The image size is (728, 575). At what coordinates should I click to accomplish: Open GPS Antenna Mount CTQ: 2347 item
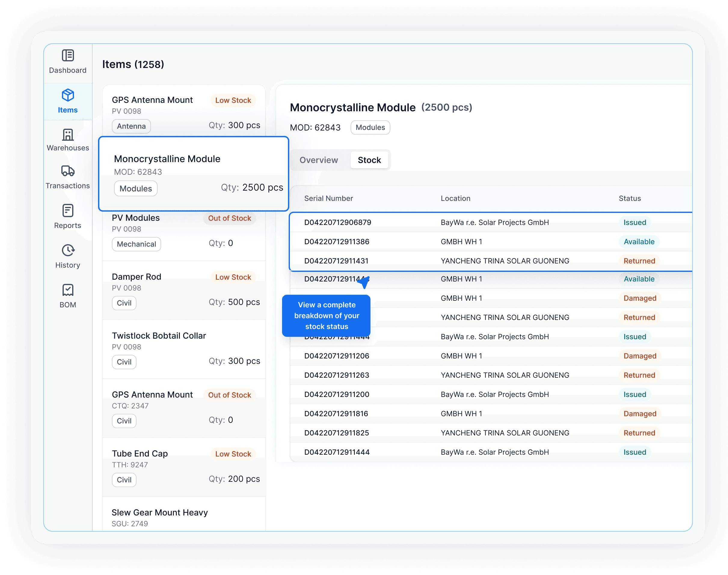click(184, 408)
